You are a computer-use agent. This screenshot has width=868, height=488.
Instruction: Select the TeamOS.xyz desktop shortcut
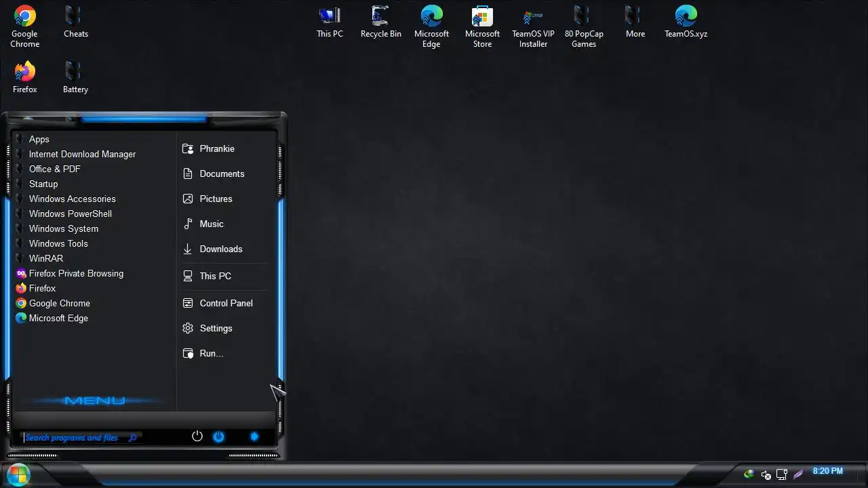686,22
